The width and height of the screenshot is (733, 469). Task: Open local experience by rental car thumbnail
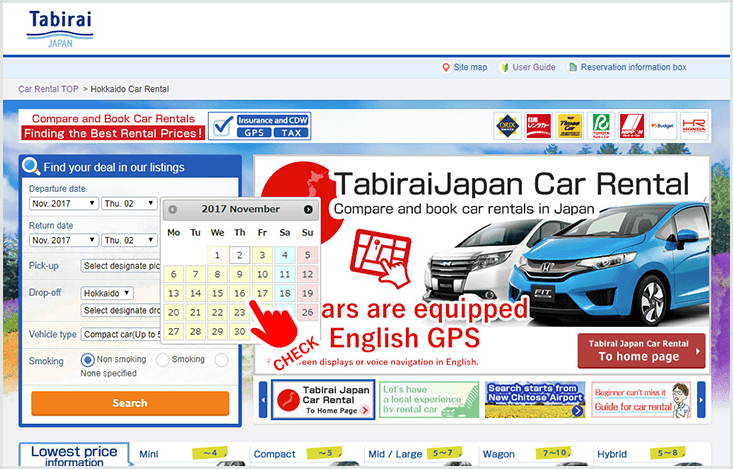[x=429, y=400]
